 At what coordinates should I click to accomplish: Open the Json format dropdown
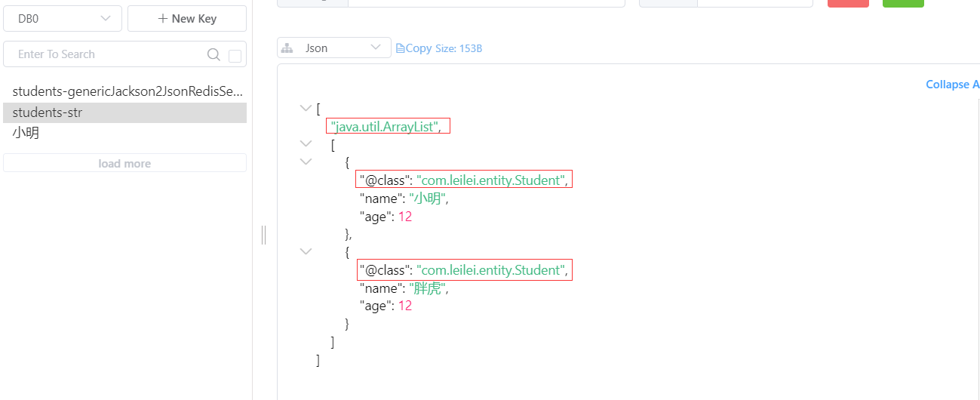pyautogui.click(x=334, y=48)
